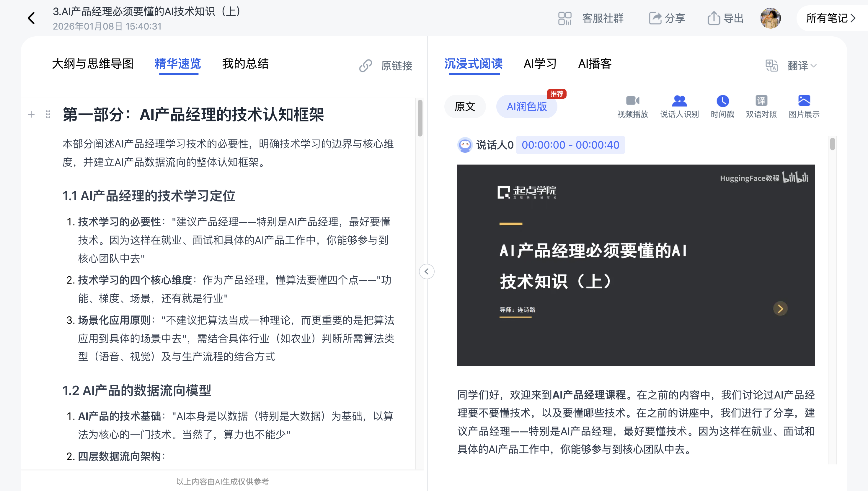Go back with the left arrow icon
Viewport: 868px width, 491px height.
(31, 18)
